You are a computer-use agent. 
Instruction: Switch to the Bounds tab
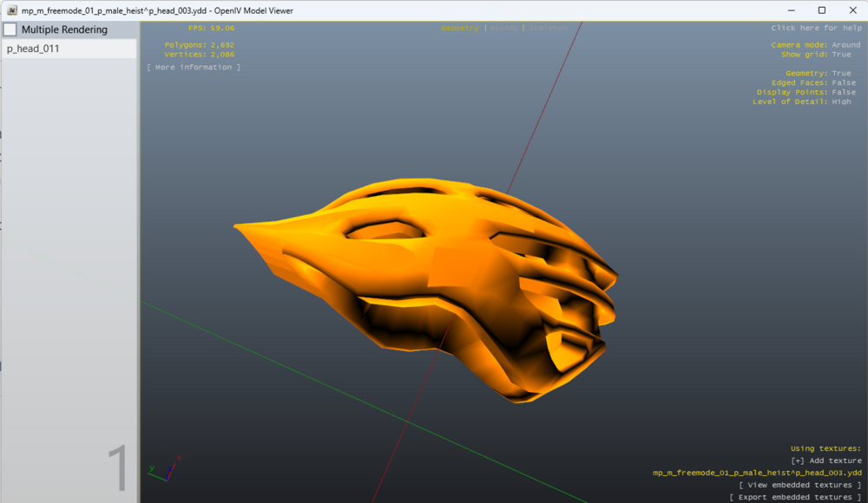503,29
